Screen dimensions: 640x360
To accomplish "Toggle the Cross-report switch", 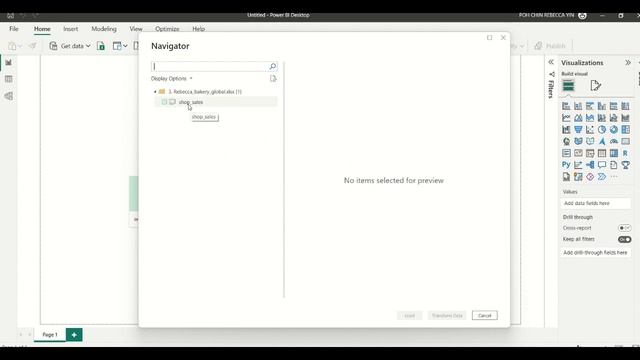I will tap(624, 228).
